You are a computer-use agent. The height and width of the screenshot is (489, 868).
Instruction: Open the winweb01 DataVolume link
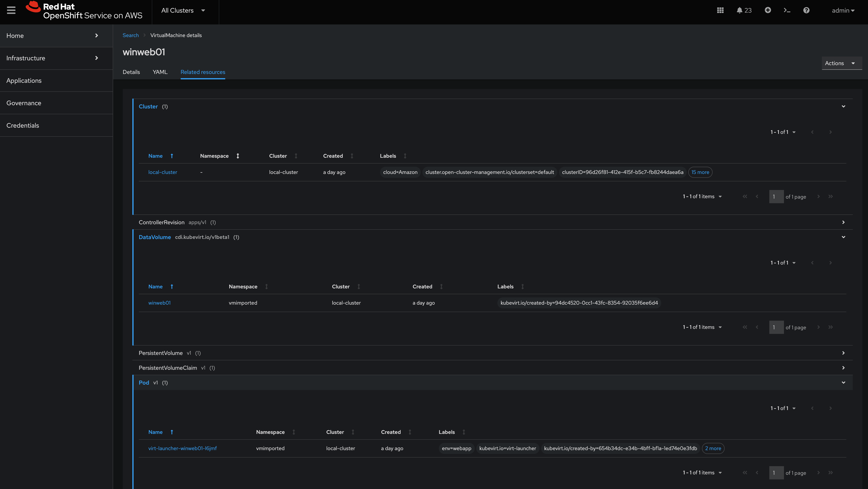coord(159,303)
